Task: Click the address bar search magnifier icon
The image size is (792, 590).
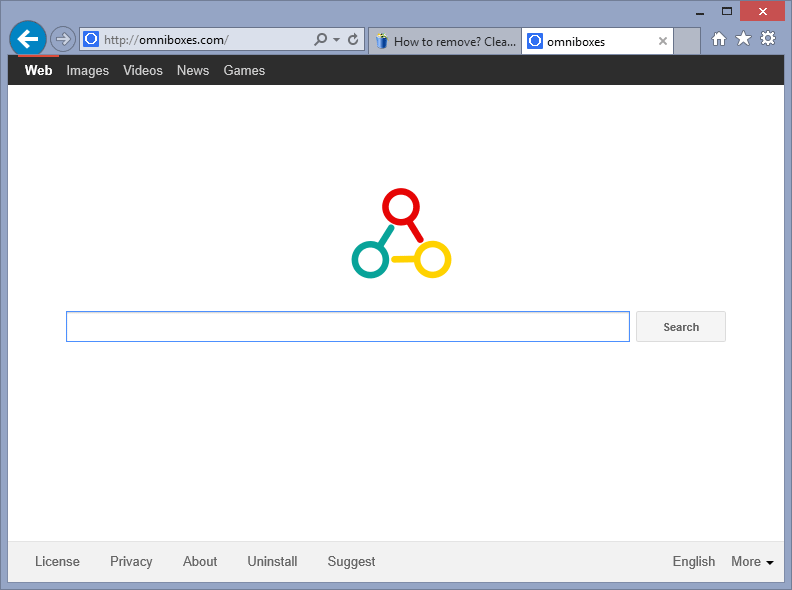Action: (x=321, y=39)
